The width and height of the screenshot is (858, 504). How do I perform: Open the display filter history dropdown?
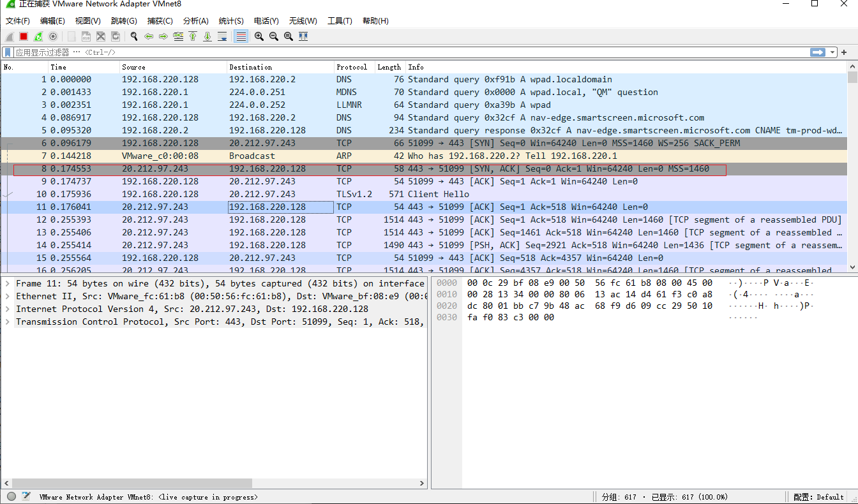click(832, 52)
